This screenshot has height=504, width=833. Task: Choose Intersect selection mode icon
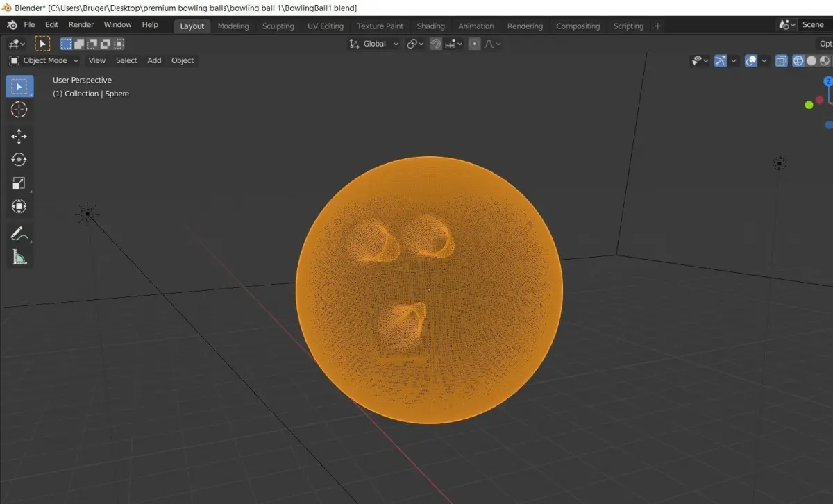coord(118,44)
